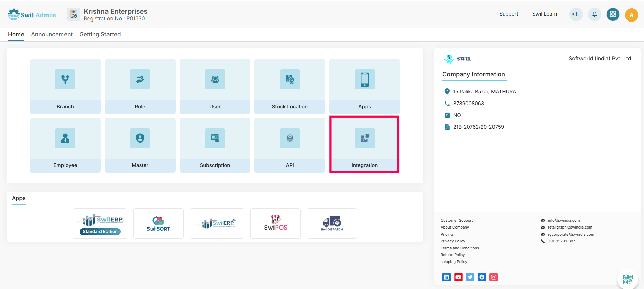Image resolution: width=644 pixels, height=289 pixels.
Task: Click the 8789008063 phone number
Action: pyautogui.click(x=468, y=104)
